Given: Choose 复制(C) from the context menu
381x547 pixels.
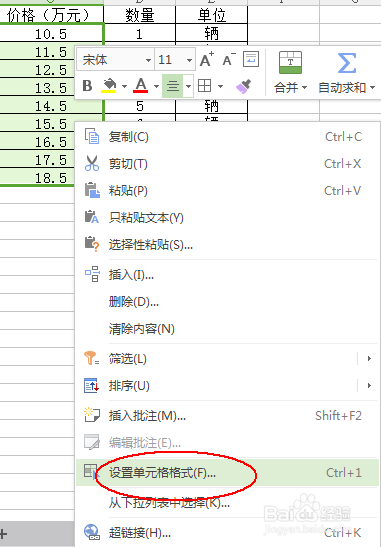Looking at the screenshot, I should (227, 136).
